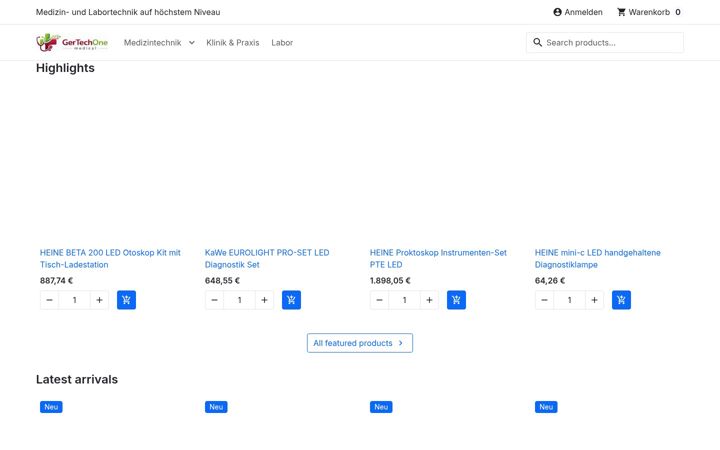Open HEINE BETA 200 LED Otoskop Kit product
Screen dimensions: 720x450
[110, 259]
